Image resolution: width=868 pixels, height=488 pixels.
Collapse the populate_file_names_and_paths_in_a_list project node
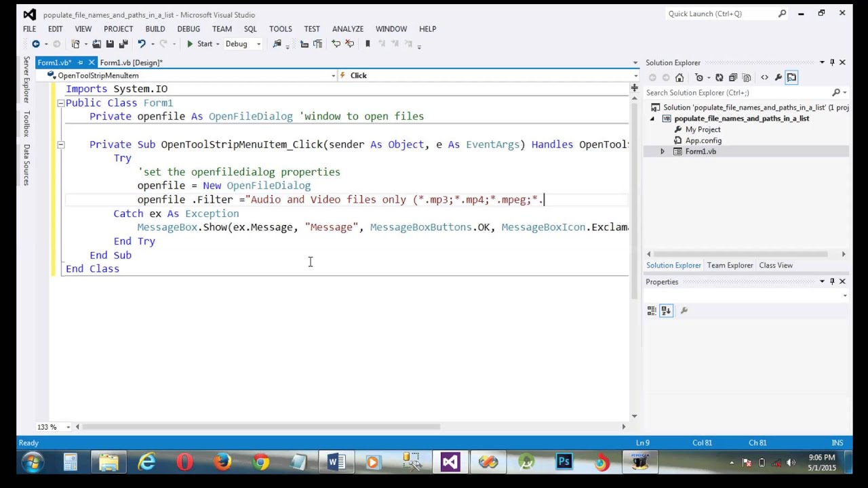coord(653,119)
